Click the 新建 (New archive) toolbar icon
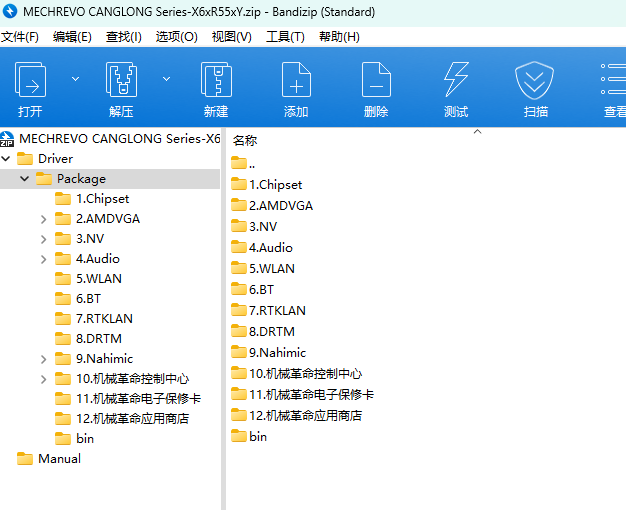 point(216,79)
